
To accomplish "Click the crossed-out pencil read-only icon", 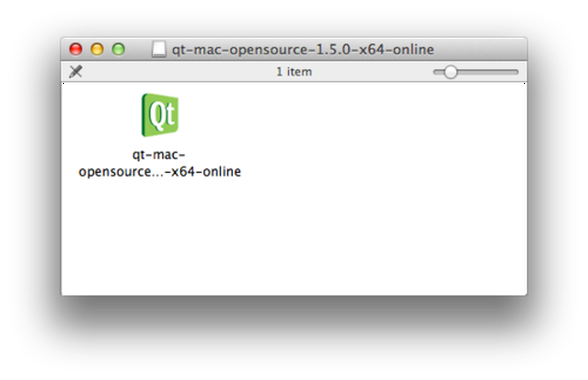I will tap(76, 71).
